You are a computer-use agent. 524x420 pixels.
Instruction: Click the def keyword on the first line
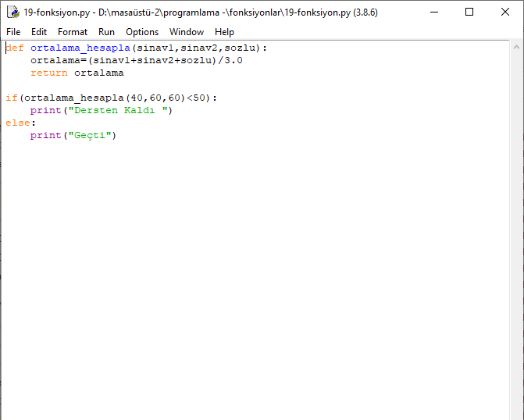coord(15,48)
